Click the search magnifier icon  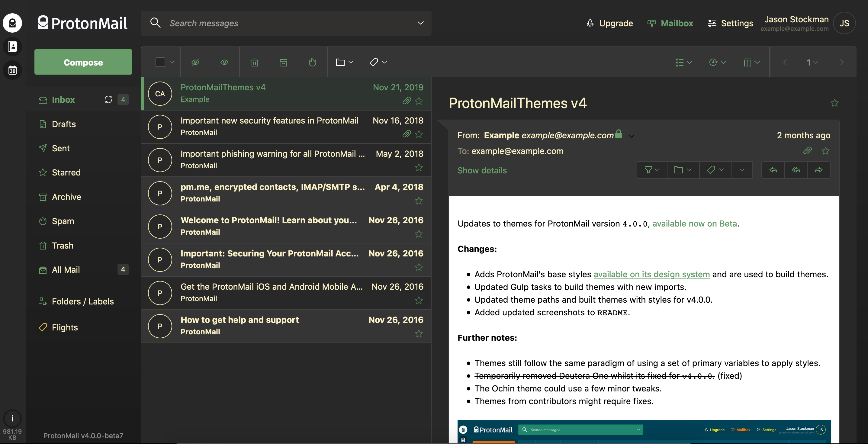point(155,23)
